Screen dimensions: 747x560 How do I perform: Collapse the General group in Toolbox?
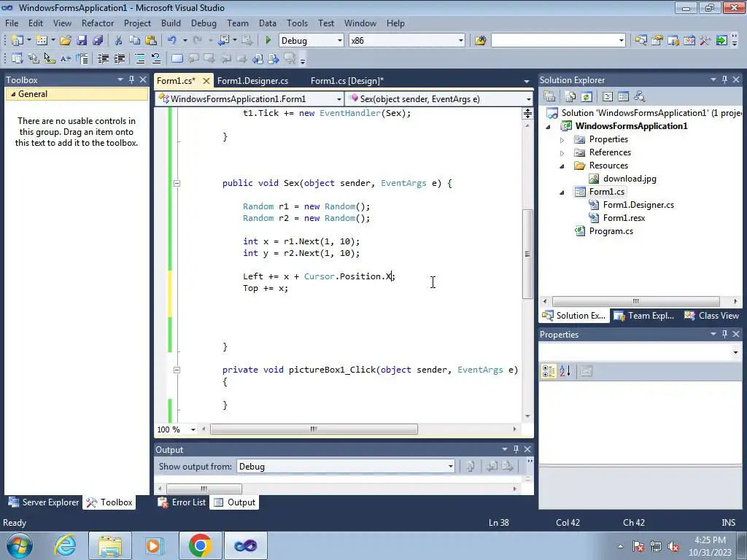pyautogui.click(x=13, y=94)
